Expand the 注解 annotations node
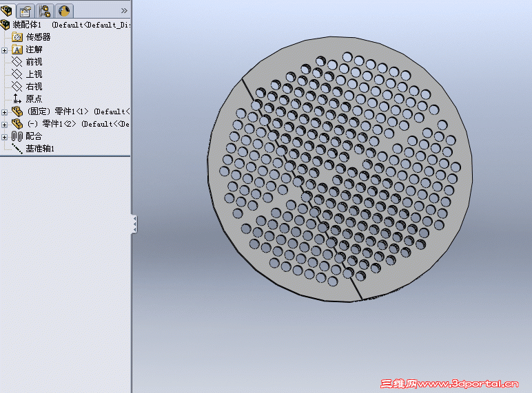Viewport: 532px width, 393px height. click(4, 50)
